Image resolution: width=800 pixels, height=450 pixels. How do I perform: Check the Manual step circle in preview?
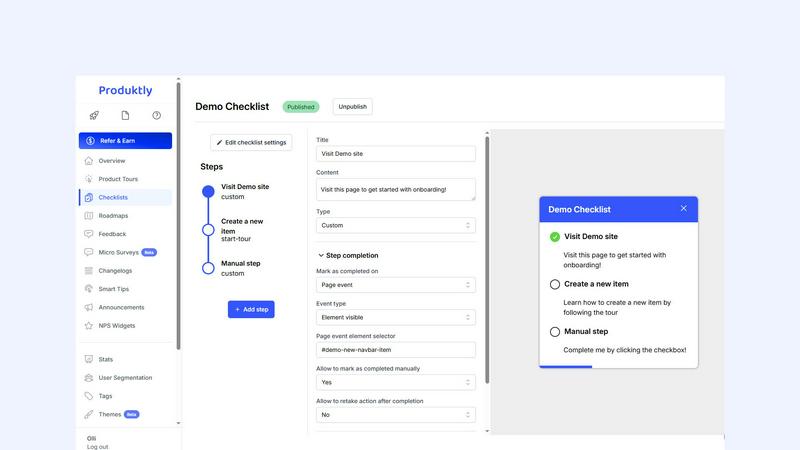(555, 332)
